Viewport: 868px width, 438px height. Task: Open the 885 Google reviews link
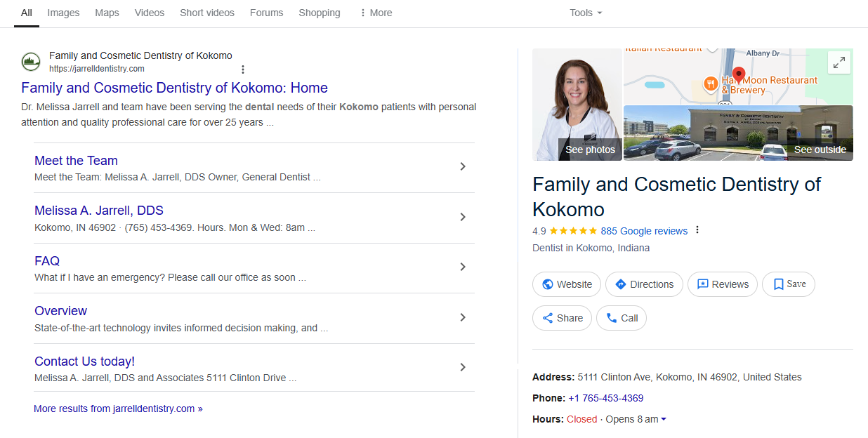(x=644, y=231)
